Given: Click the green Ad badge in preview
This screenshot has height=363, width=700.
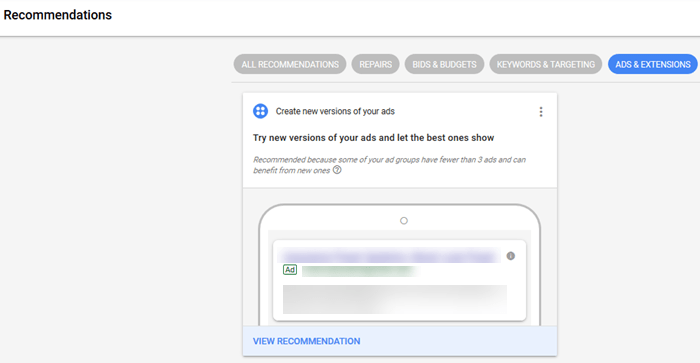Looking at the screenshot, I should click(290, 270).
